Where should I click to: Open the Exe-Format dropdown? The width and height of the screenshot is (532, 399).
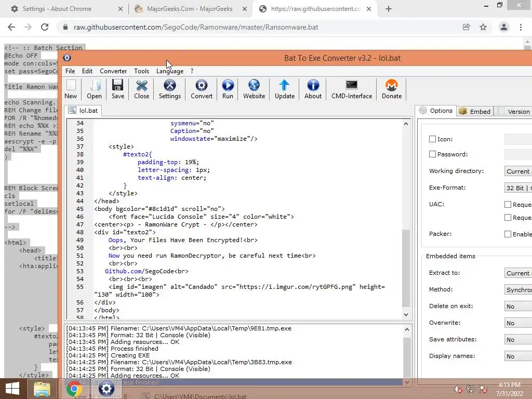coord(518,188)
